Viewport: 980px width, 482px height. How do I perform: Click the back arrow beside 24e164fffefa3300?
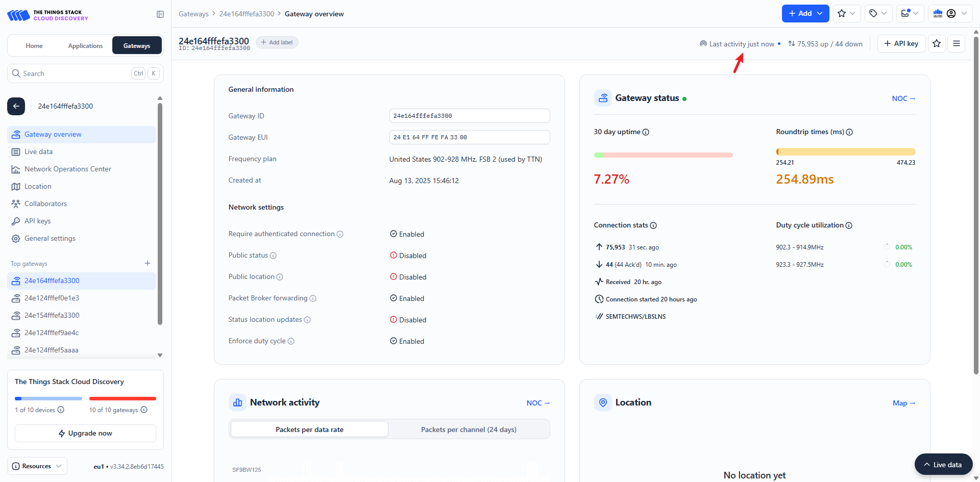[16, 106]
